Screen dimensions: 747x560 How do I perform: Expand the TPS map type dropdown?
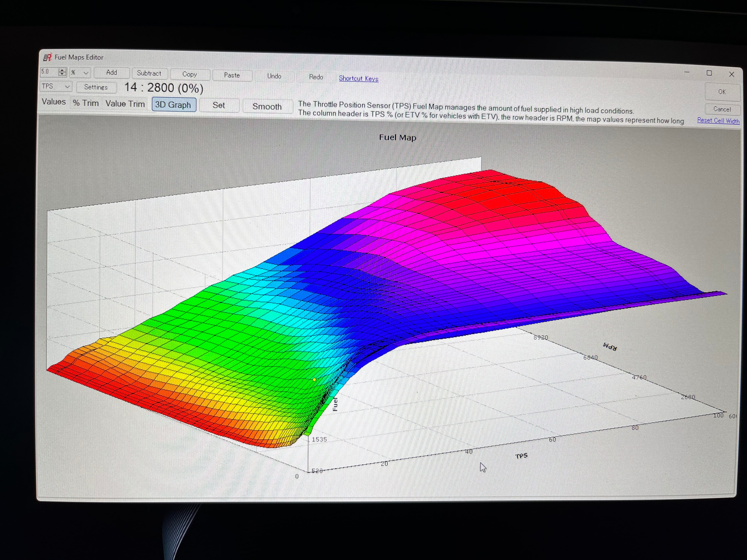coord(67,87)
